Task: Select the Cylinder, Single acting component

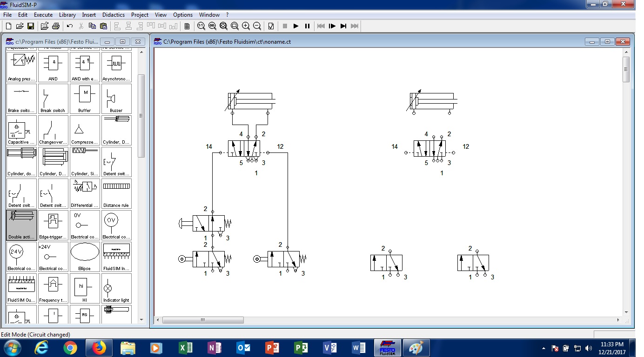Action: tap(85, 162)
